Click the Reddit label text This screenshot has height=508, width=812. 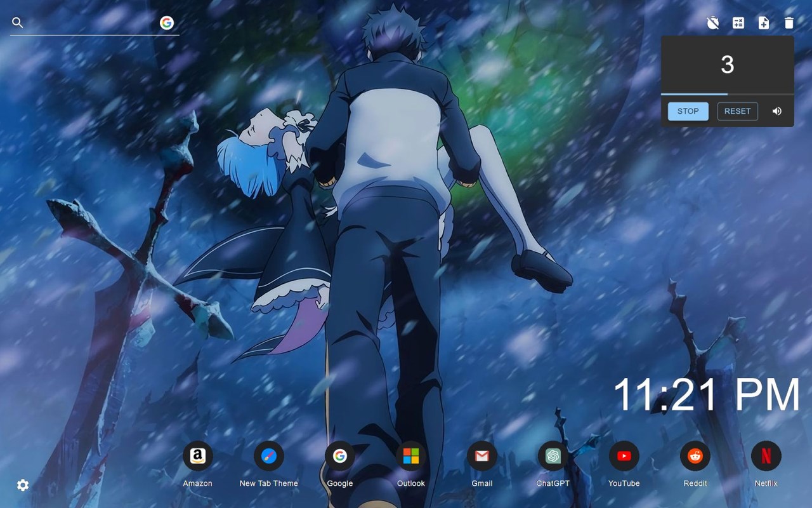(x=695, y=483)
